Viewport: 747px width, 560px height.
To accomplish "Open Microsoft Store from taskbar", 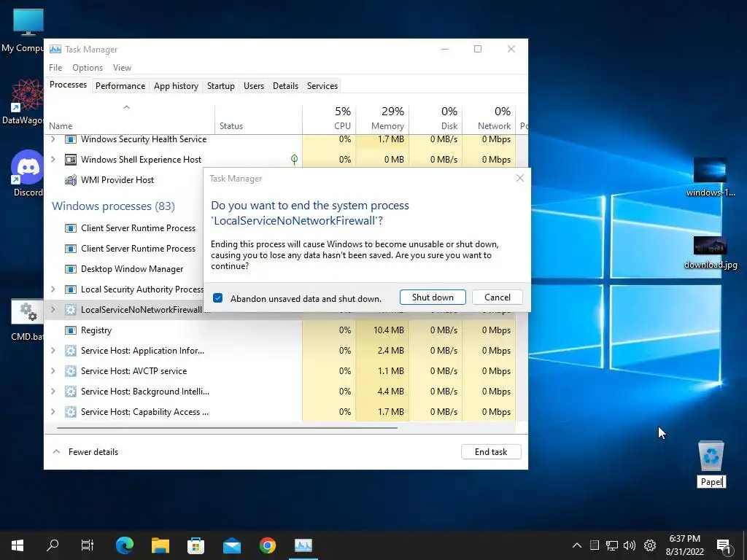I will click(x=196, y=545).
